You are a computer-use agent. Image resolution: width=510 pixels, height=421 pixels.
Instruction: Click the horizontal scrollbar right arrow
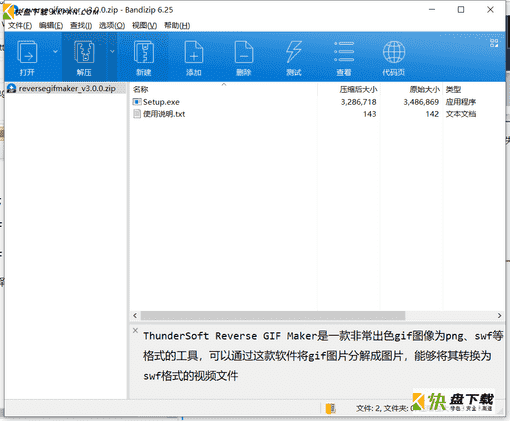[499, 315]
